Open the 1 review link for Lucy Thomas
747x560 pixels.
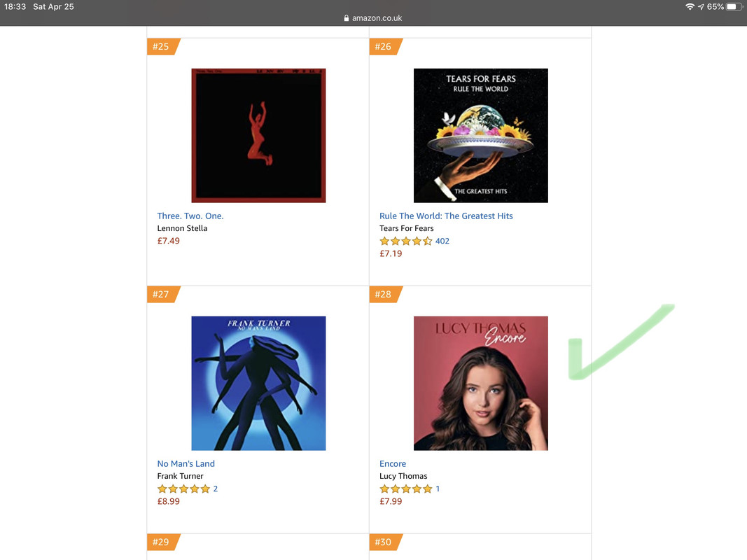(x=438, y=489)
